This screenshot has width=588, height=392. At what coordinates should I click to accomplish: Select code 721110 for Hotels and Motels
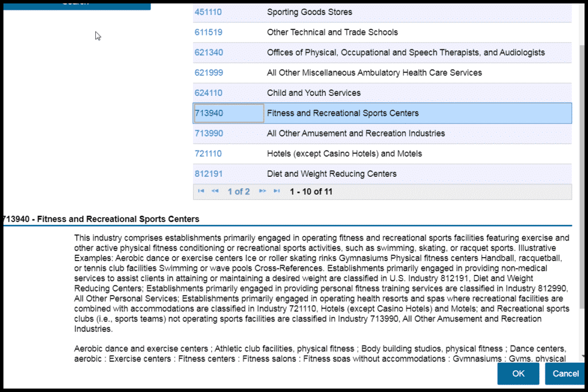click(208, 154)
